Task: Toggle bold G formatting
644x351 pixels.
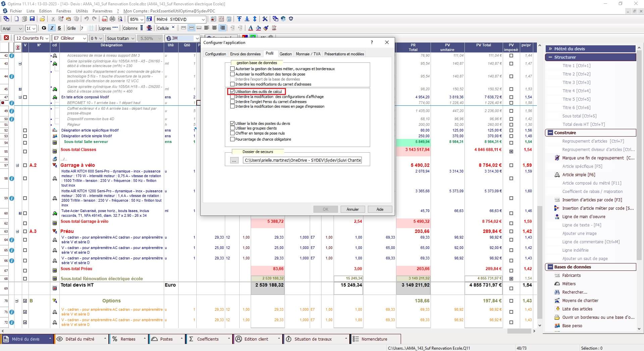Action: (x=44, y=28)
